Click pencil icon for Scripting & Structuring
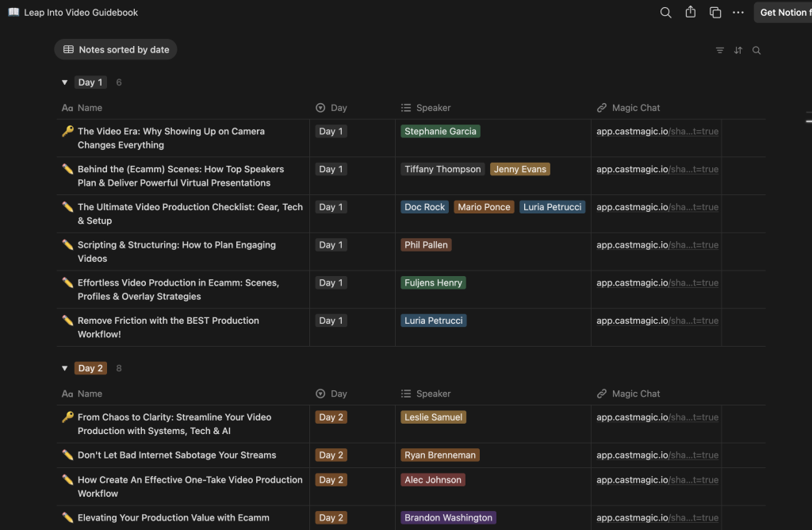 click(67, 244)
